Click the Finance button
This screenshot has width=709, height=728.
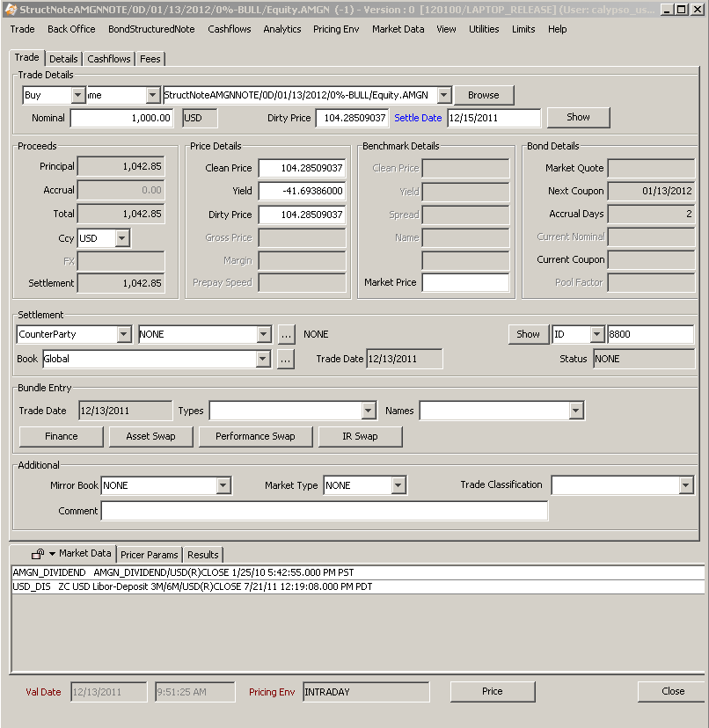[x=62, y=436]
